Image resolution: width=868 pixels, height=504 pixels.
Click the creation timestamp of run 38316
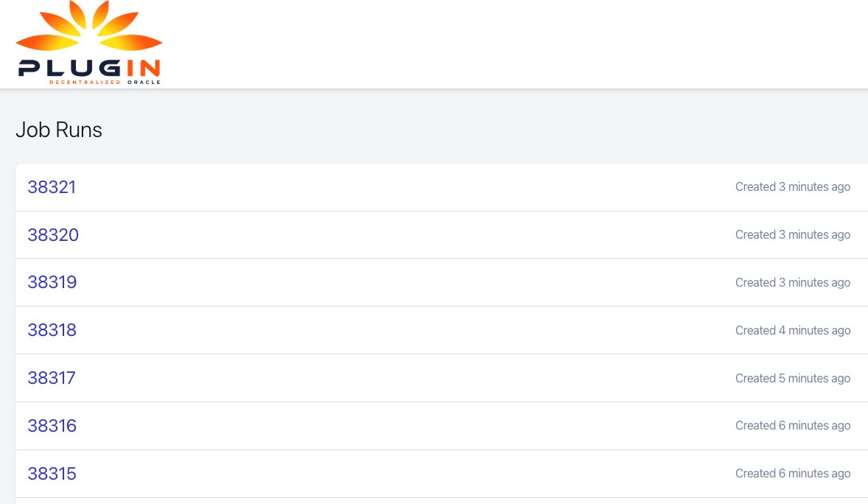[793, 426]
